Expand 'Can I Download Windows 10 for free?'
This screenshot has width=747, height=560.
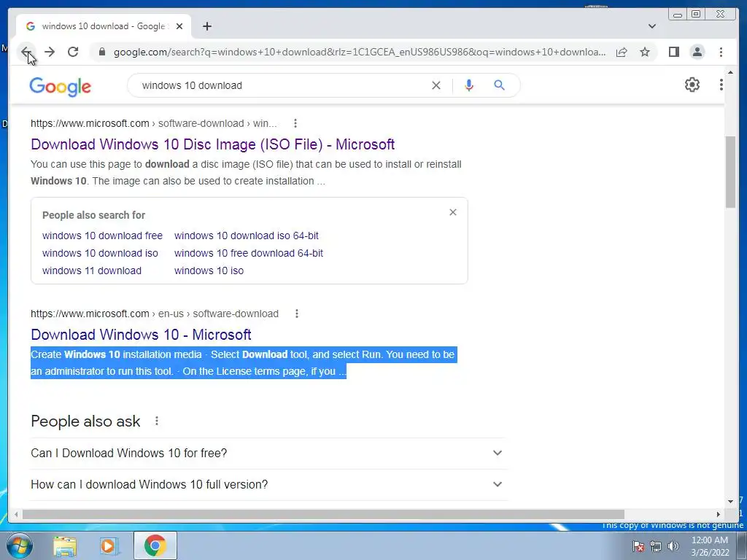pyautogui.click(x=267, y=453)
